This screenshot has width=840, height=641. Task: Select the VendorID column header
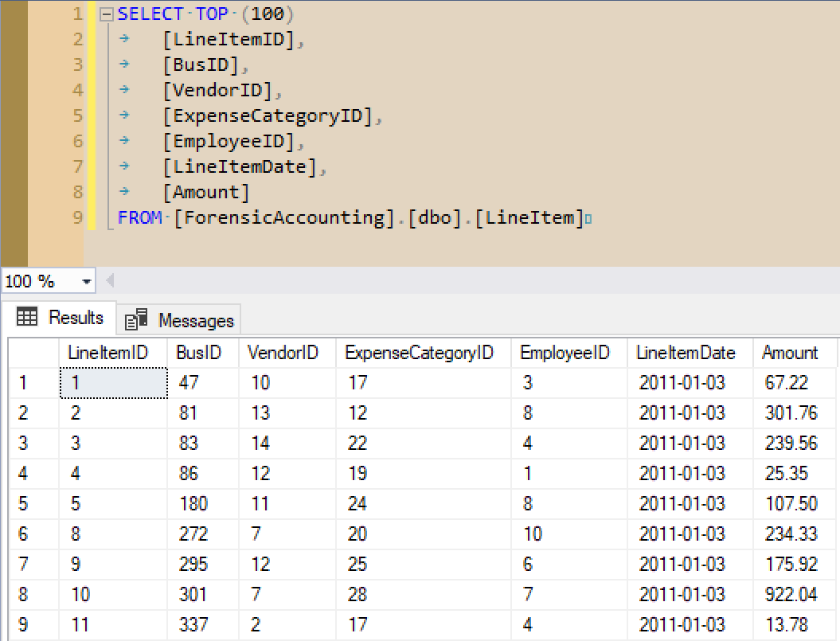coord(283,353)
